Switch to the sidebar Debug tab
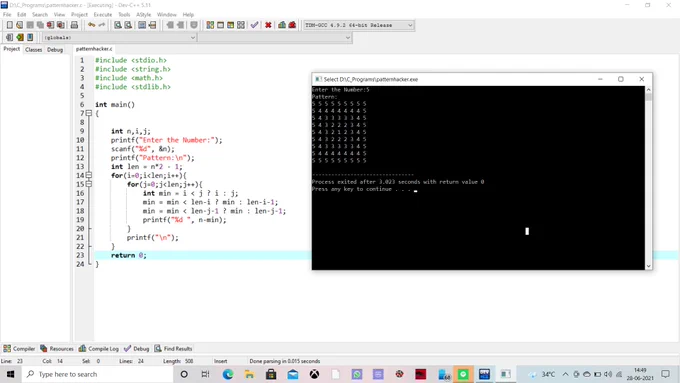 click(x=55, y=49)
